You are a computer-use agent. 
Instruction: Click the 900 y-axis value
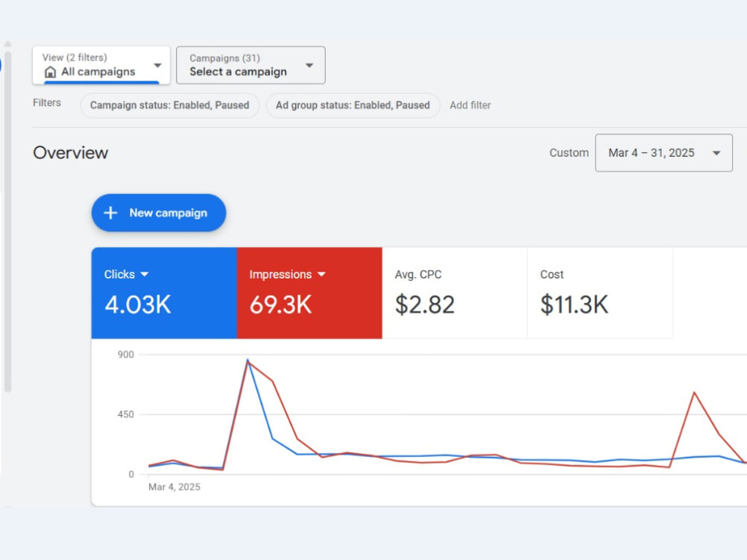click(125, 355)
